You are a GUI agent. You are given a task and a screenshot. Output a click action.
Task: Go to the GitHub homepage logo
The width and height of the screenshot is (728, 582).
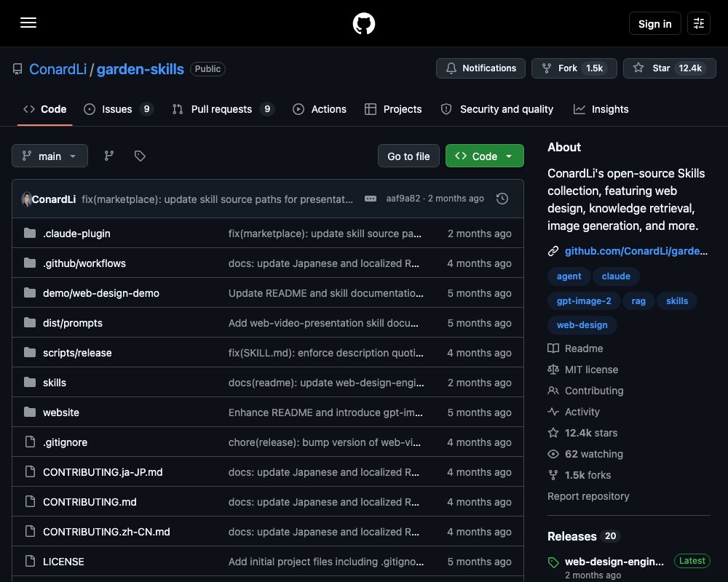(363, 23)
